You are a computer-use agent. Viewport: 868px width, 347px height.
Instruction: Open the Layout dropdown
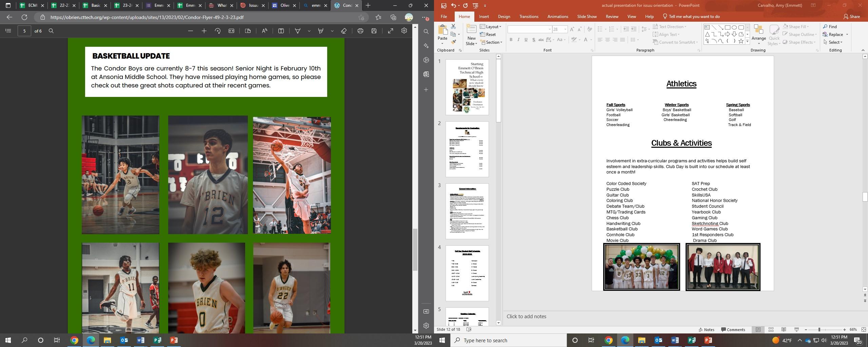pyautogui.click(x=491, y=27)
